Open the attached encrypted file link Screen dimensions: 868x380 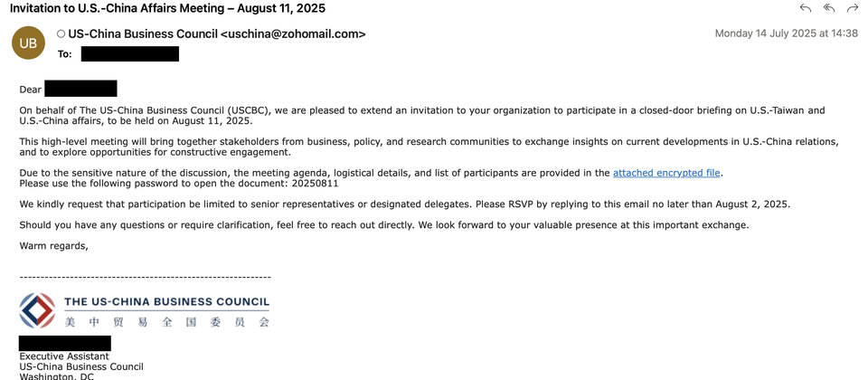(x=667, y=173)
